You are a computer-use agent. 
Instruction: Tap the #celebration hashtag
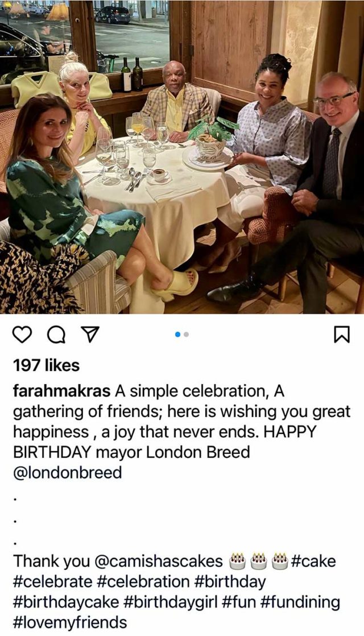143,581
